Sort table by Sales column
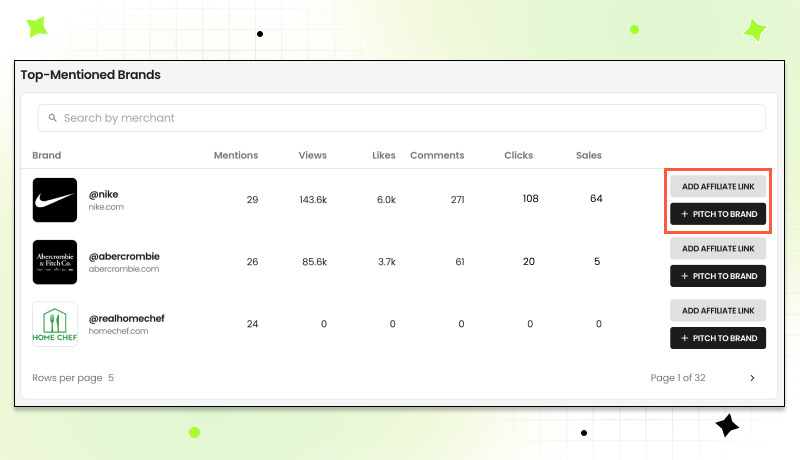The image size is (800, 460). click(588, 155)
